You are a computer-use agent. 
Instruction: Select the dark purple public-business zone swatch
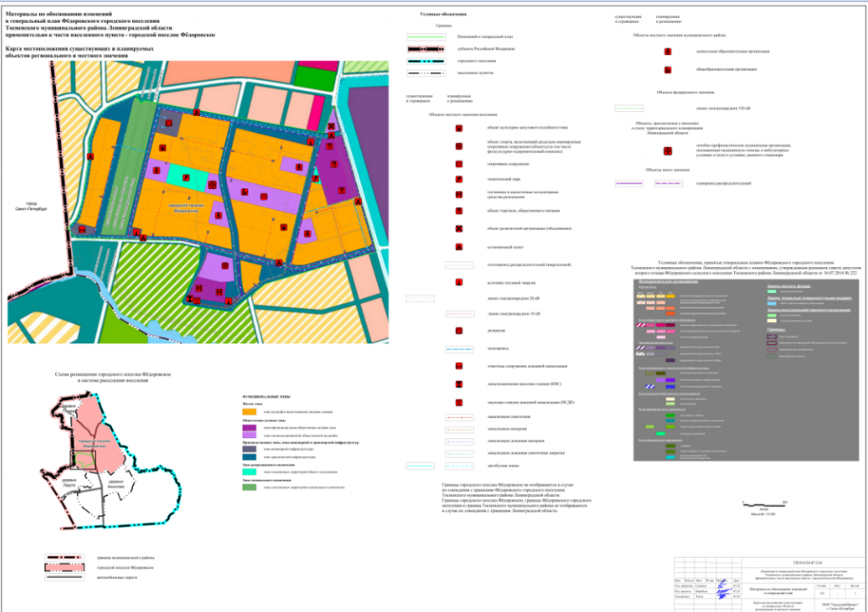248,428
